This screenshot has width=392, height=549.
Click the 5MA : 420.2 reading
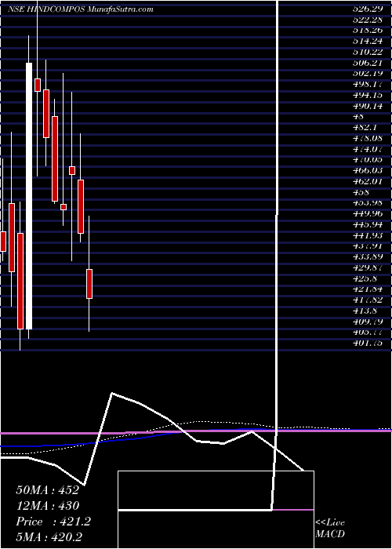coord(49,536)
